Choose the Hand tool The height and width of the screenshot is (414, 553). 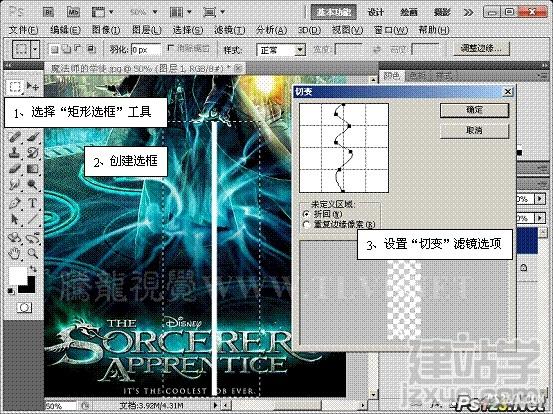point(14,253)
